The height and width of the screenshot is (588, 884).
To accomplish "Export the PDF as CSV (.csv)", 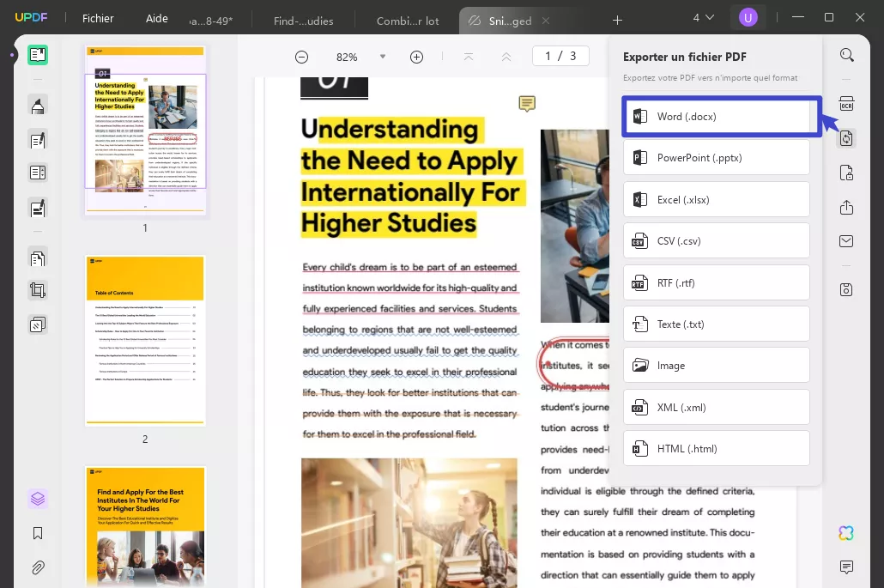I will click(717, 240).
